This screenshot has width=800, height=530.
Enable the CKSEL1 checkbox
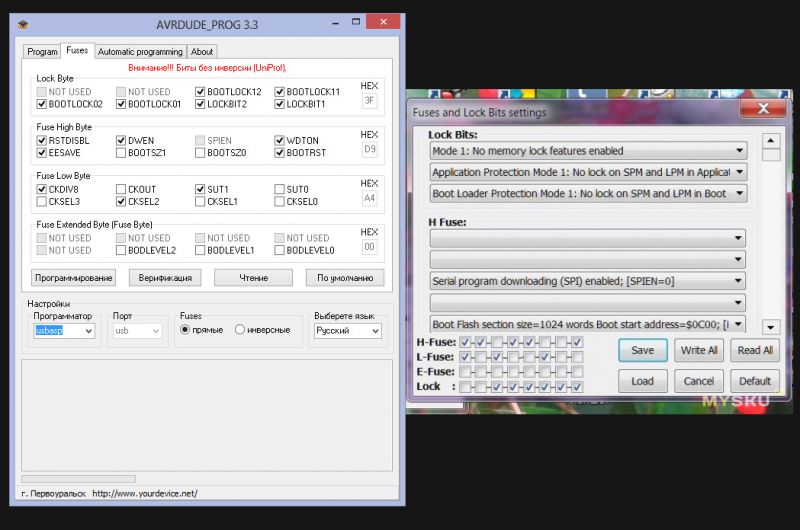point(200,201)
